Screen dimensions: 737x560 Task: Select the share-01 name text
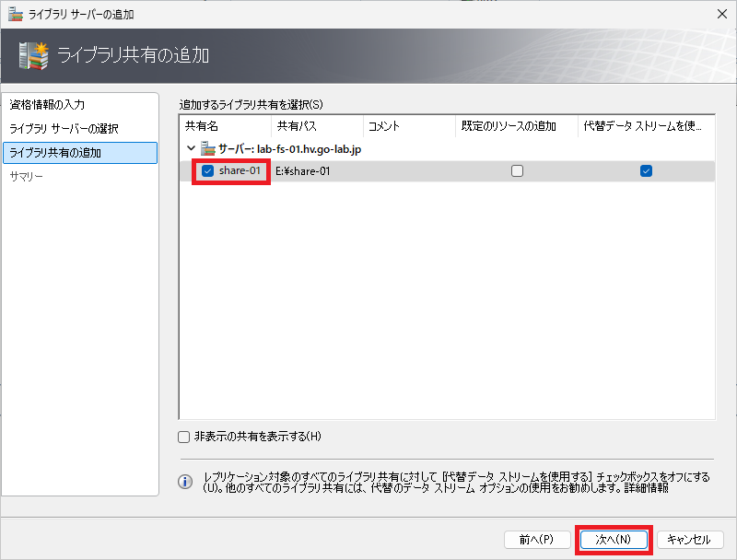click(240, 171)
